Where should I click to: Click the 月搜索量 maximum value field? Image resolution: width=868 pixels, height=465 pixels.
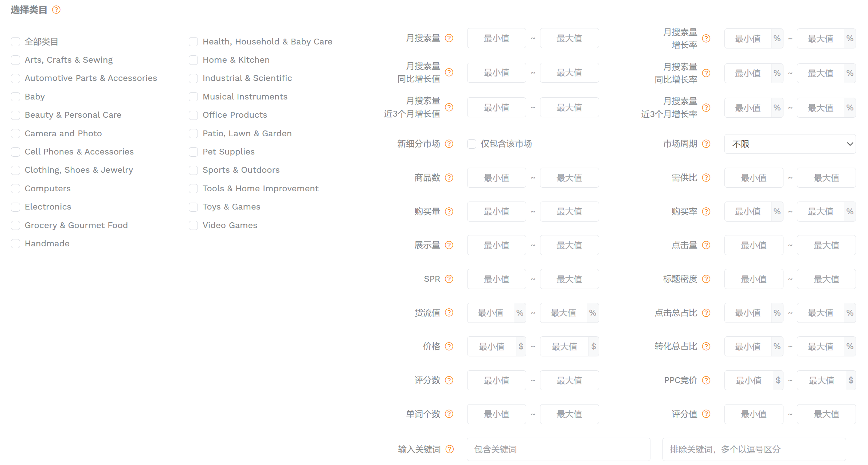569,38
